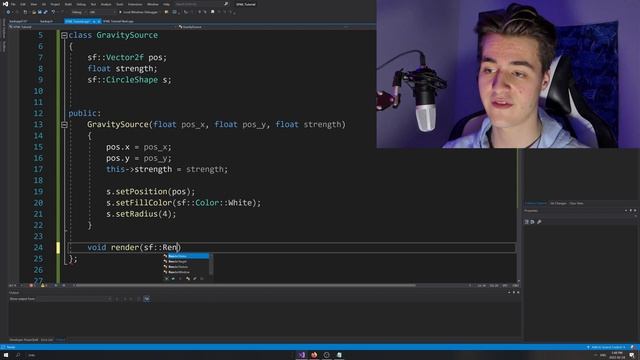Close the Output panel
640x360 pixels.
click(518, 292)
